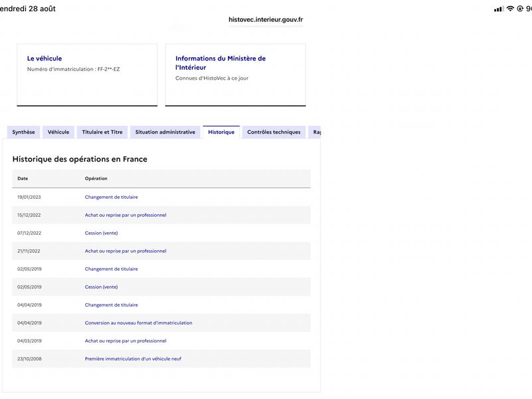
Task: Open the Le véhicule card
Action: [87, 74]
